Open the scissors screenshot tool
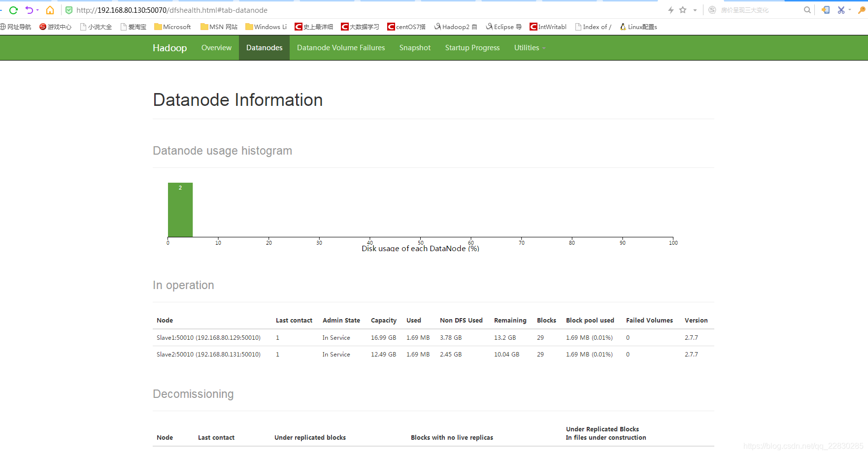The height and width of the screenshot is (455, 868). click(841, 10)
